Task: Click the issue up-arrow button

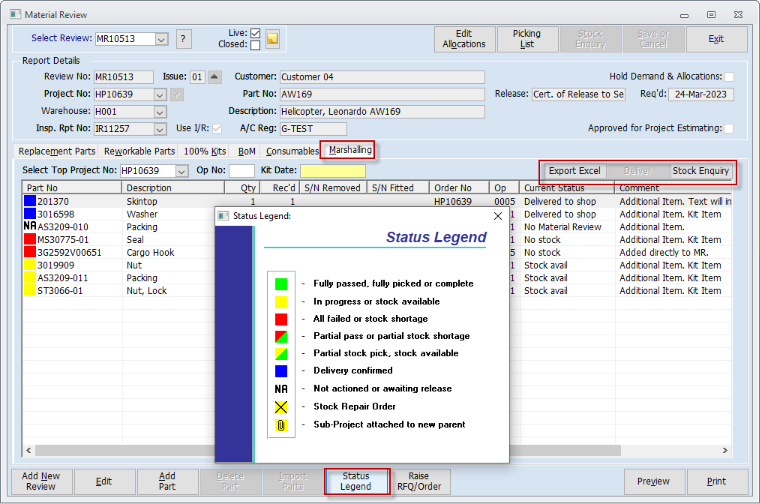Action: click(x=215, y=77)
